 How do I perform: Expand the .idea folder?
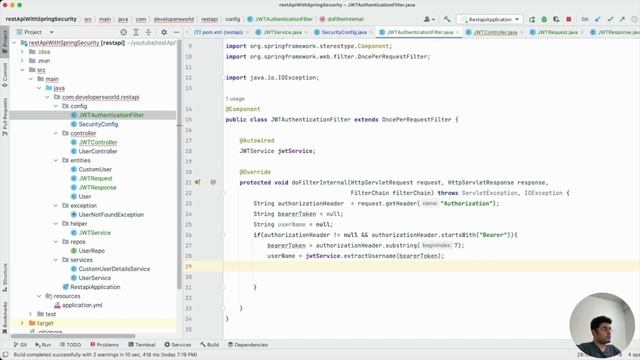pyautogui.click(x=22, y=52)
